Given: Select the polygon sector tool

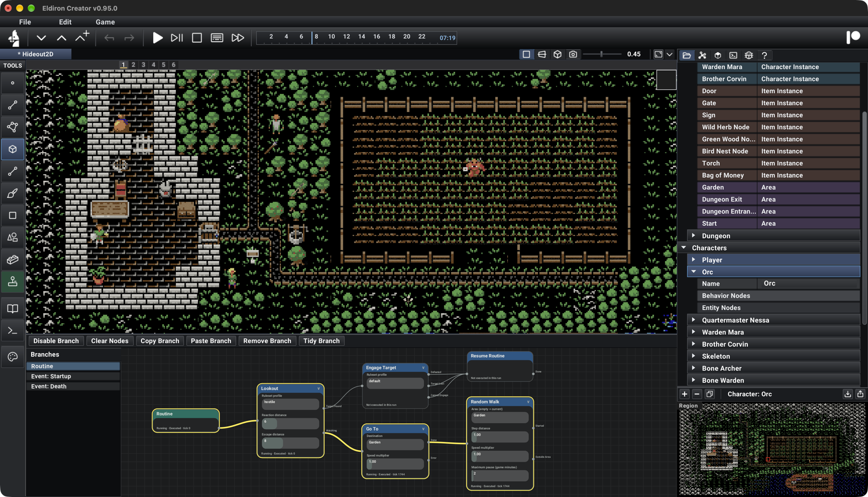Looking at the screenshot, I should 13,127.
